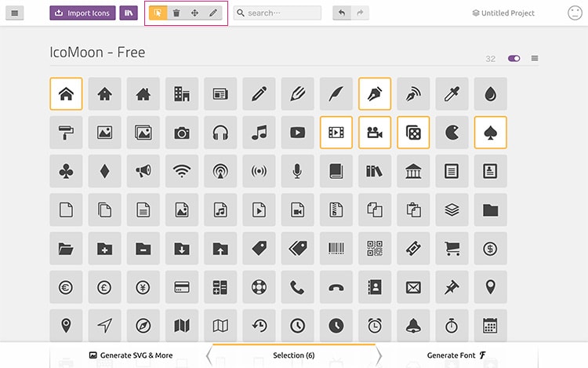Select the layers stack icon
Image resolution: width=588 pixels, height=368 pixels.
(452, 210)
